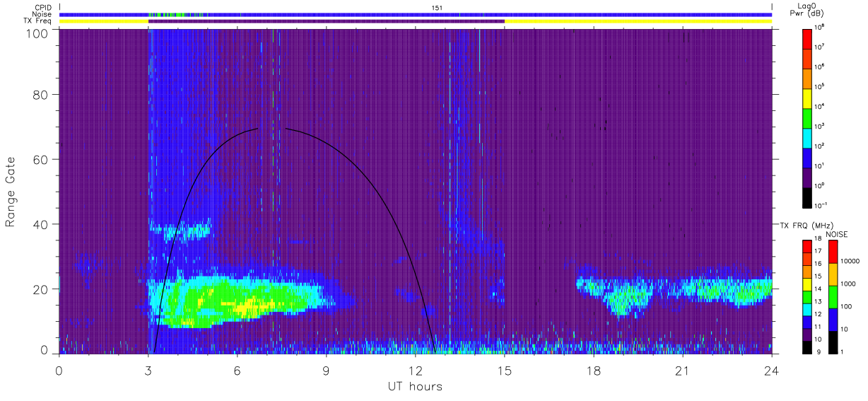Image resolution: width=868 pixels, height=401 pixels.
Task: Click the blue Noise strip above the plot
Action: click(x=416, y=14)
